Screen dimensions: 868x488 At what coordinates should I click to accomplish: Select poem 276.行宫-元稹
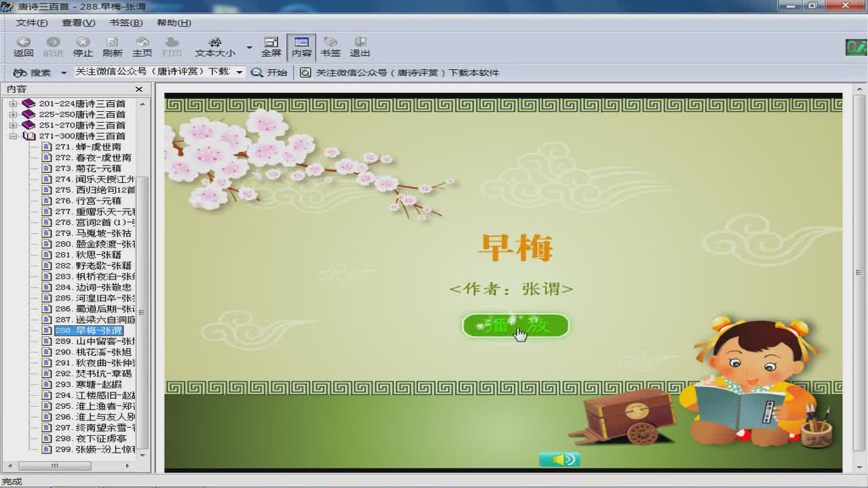(x=88, y=201)
